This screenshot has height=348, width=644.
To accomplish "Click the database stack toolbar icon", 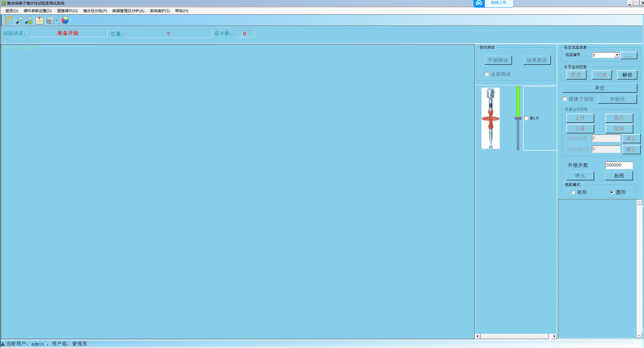I will click(x=50, y=21).
